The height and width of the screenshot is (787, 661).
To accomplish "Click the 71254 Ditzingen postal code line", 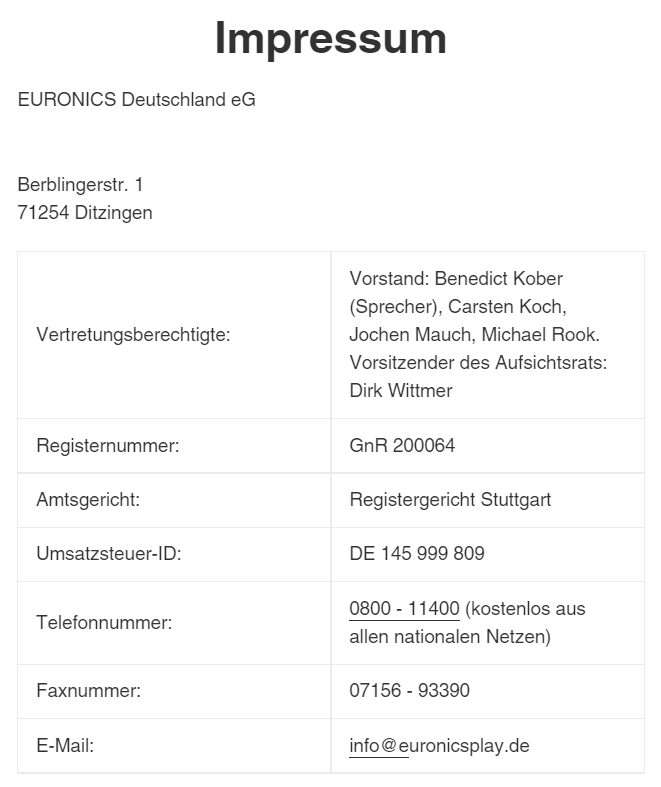I will [x=85, y=213].
